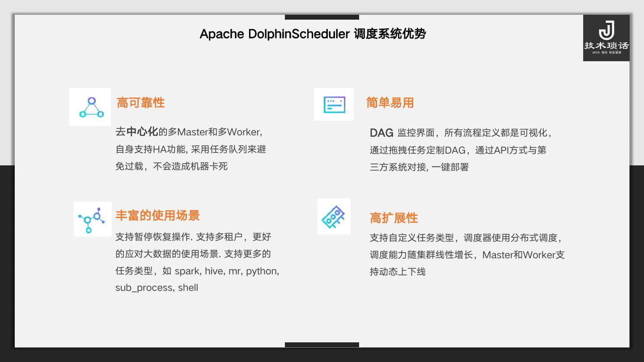Click the line 支持自定义任务类型，调度器使用分布式调度，
The image size is (644, 362).
pos(466,238)
